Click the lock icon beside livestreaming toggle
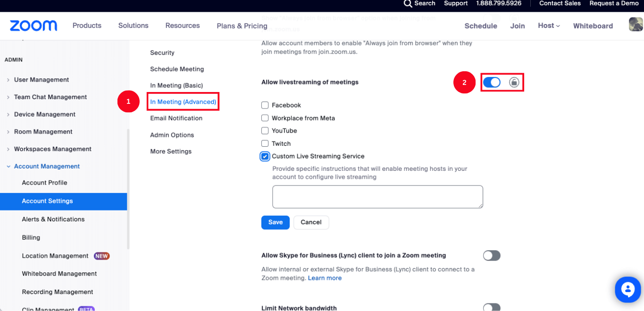Screen dimensions: 644x311 [514, 83]
